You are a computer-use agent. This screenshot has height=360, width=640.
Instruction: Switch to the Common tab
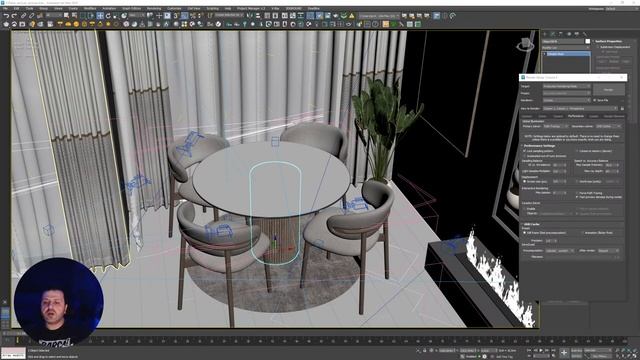click(527, 116)
